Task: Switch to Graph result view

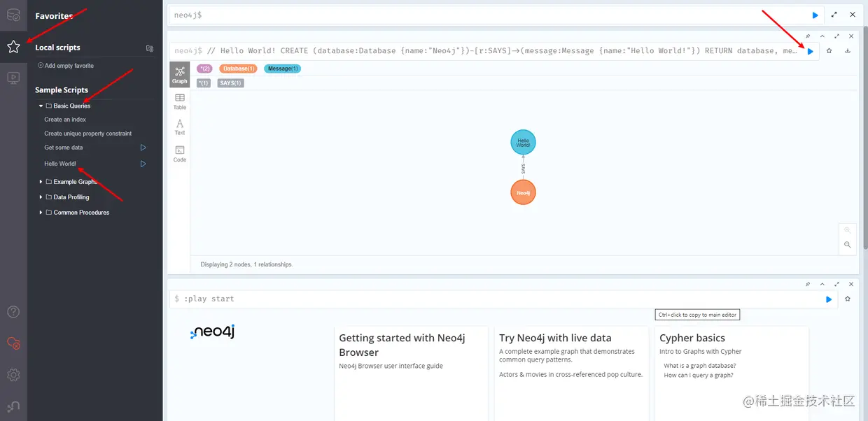Action: pos(180,74)
